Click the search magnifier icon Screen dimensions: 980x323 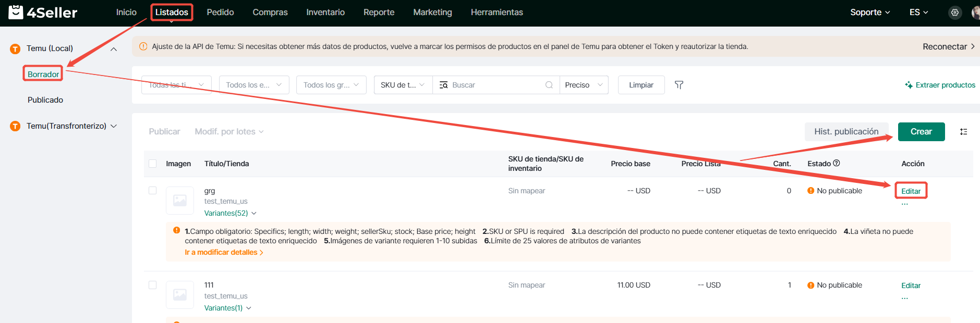[x=549, y=85]
